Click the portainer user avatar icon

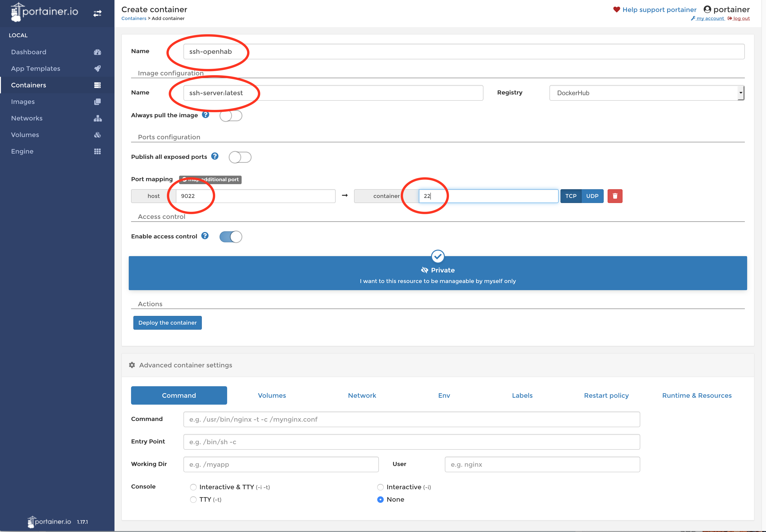tap(707, 9)
